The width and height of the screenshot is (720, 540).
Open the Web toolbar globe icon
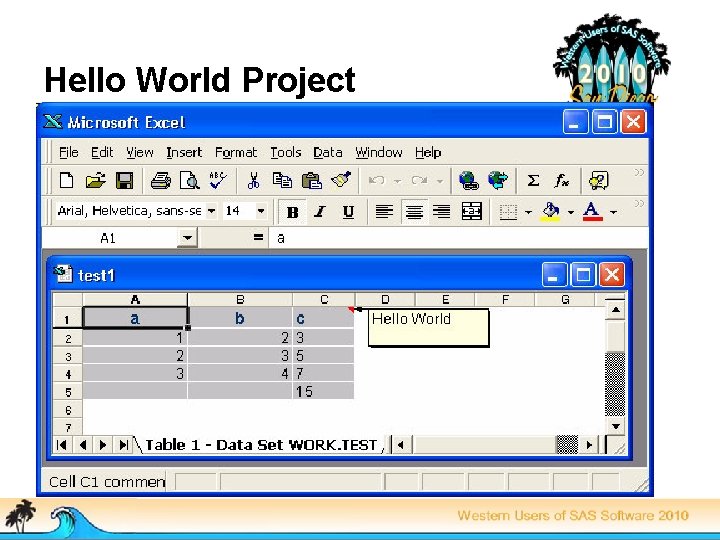(498, 180)
